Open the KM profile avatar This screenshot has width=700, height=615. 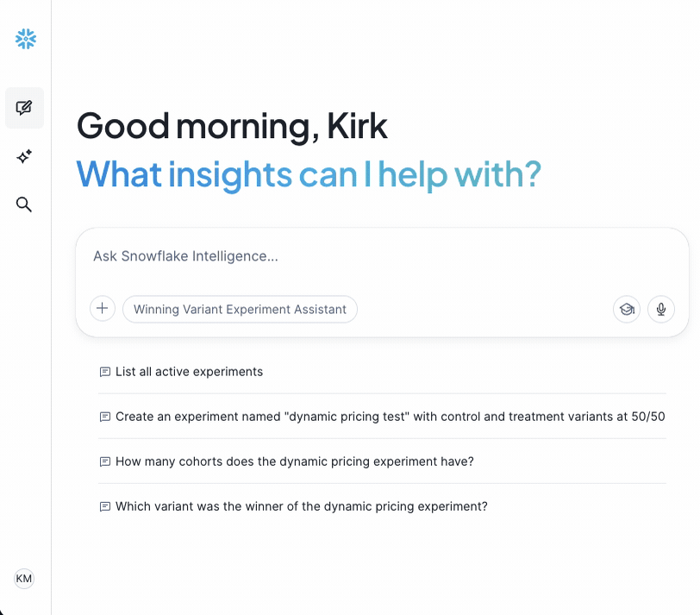(24, 579)
